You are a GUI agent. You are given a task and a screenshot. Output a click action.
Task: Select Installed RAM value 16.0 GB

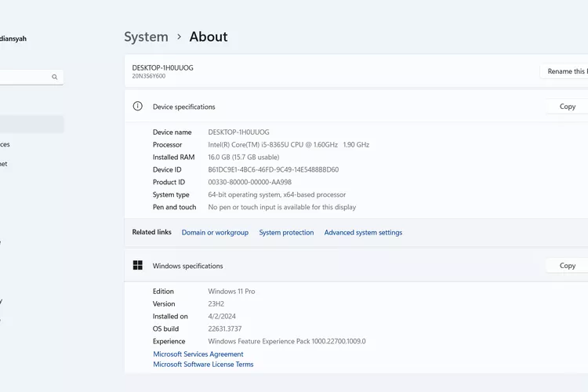click(243, 157)
